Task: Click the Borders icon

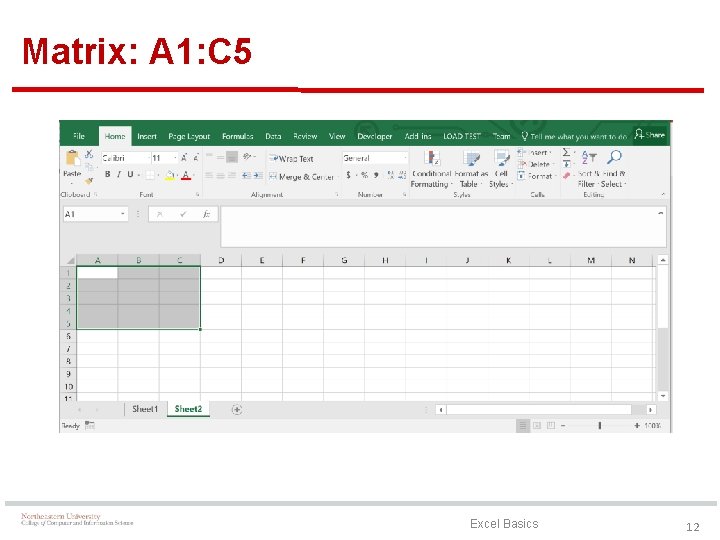Action: 150,175
